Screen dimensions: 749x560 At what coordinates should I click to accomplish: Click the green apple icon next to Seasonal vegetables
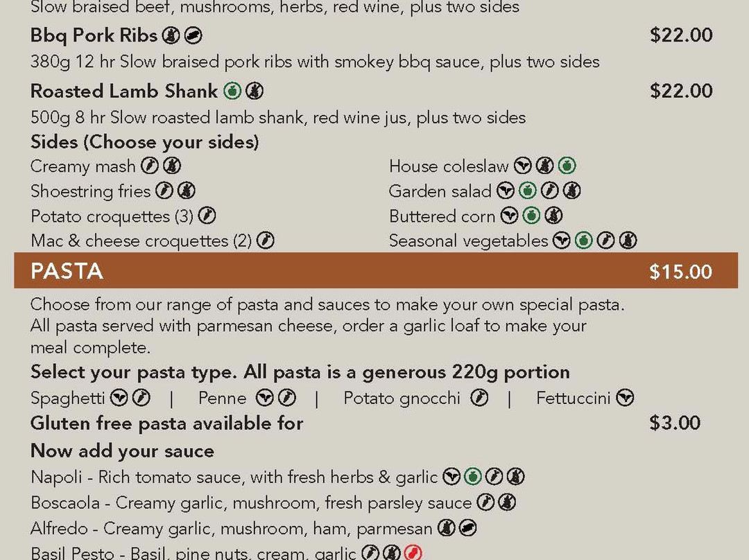click(584, 240)
